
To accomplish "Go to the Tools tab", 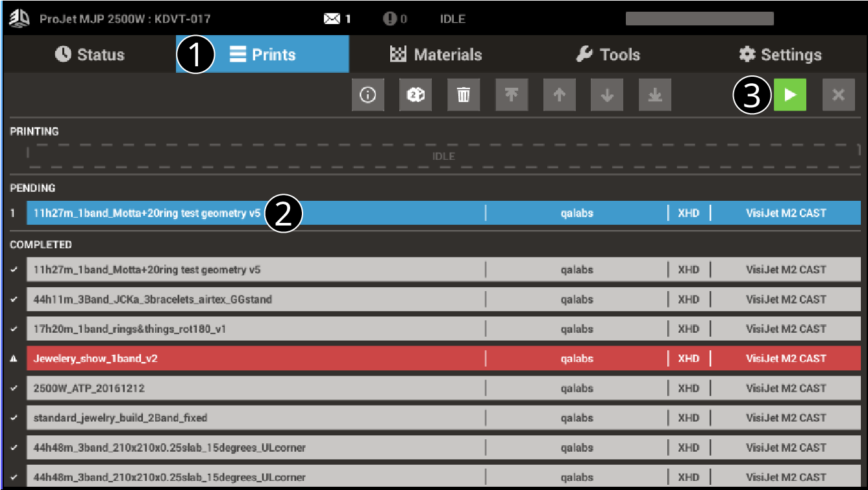I will [x=609, y=55].
